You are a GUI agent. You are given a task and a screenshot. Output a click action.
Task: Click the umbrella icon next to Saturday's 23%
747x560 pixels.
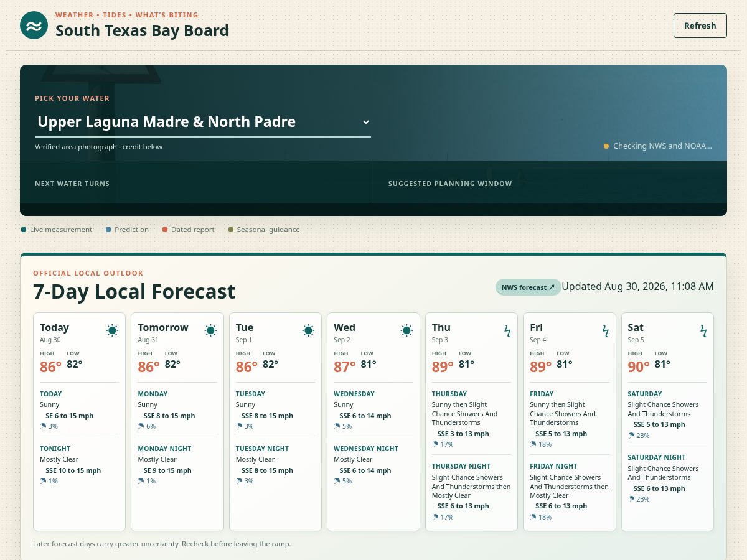tap(631, 436)
